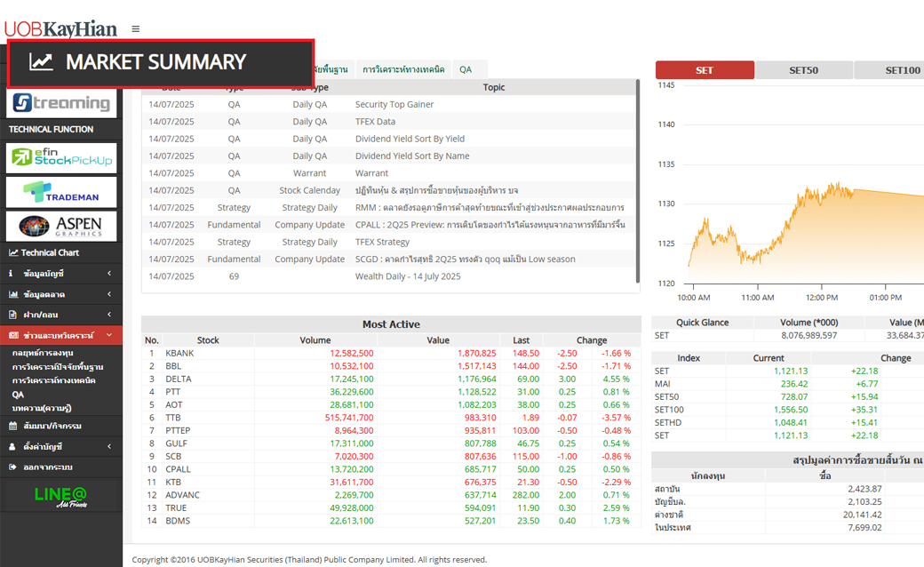The image size is (924, 567).
Task: Switch to the SET50 chart tab
Action: point(804,70)
